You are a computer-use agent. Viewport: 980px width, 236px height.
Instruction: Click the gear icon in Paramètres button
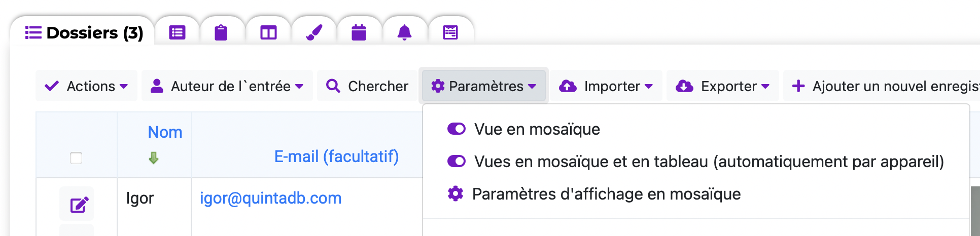pos(438,86)
